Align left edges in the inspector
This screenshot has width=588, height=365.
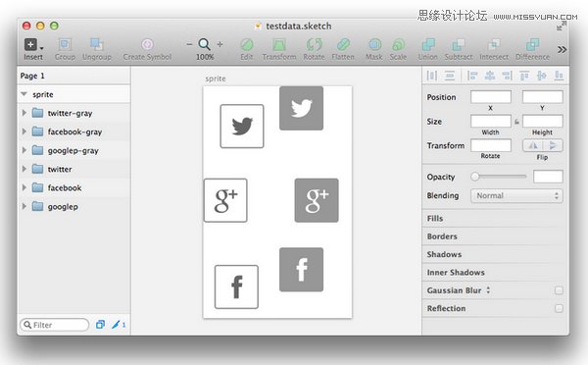point(472,76)
